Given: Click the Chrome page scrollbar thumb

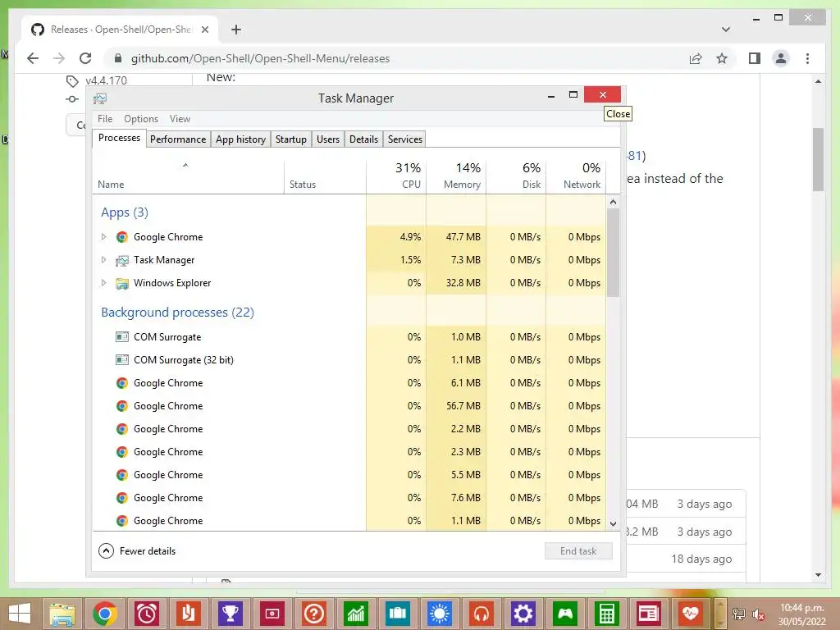Looking at the screenshot, I should coord(818,159).
